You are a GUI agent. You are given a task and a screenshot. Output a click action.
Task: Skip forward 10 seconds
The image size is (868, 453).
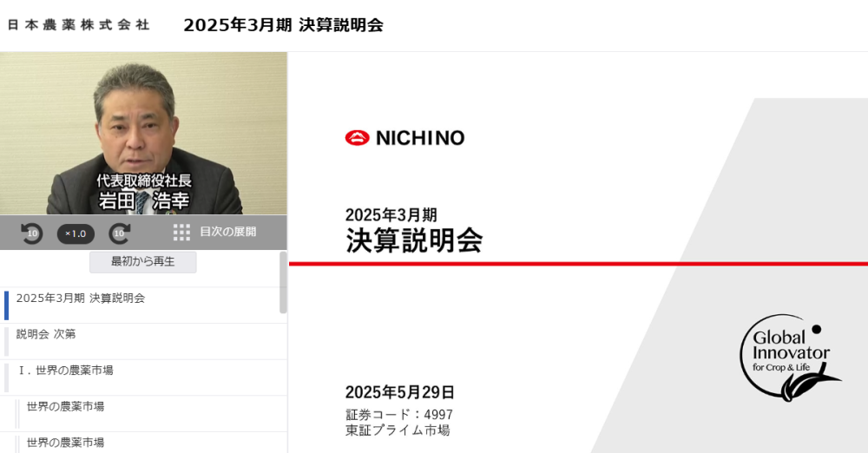pos(120,233)
